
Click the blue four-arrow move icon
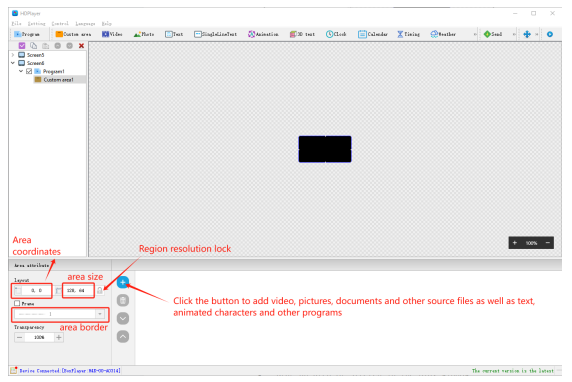[x=527, y=34]
